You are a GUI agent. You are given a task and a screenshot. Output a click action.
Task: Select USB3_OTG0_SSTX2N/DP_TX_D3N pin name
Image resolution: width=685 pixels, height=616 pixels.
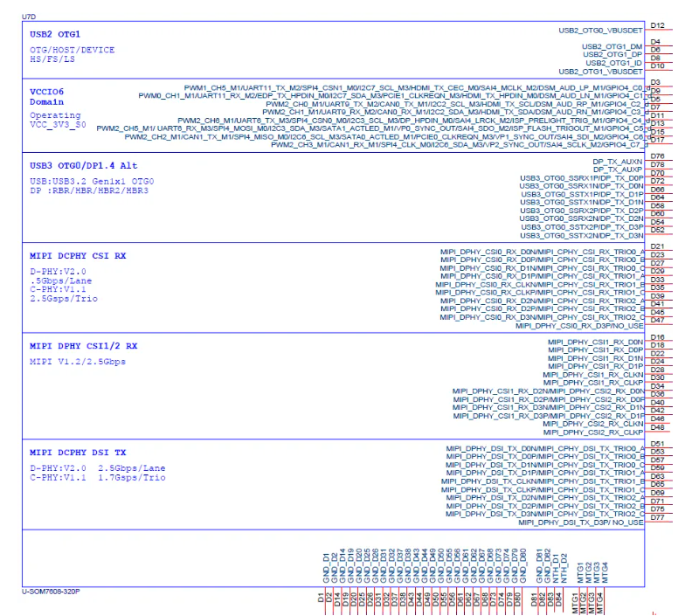(x=582, y=236)
